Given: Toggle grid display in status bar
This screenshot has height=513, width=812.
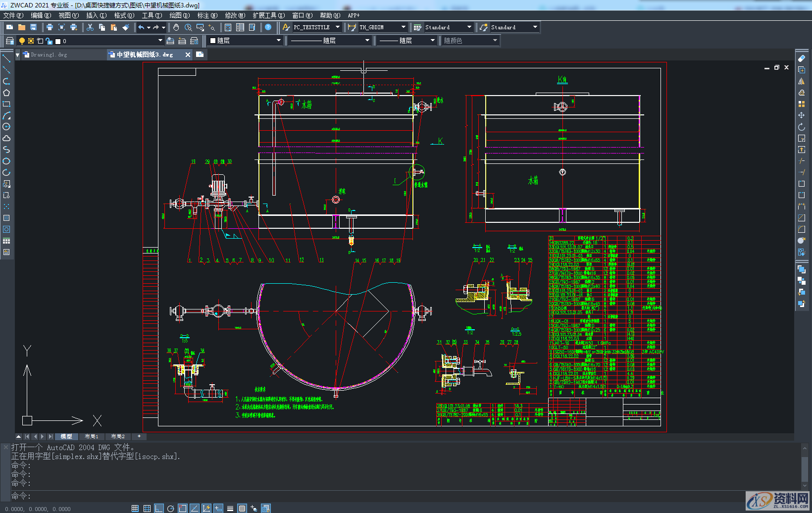Looking at the screenshot, I should tap(147, 509).
